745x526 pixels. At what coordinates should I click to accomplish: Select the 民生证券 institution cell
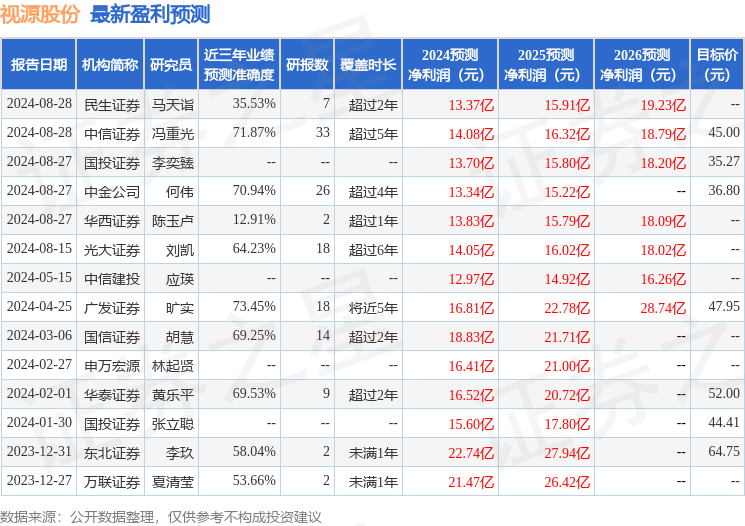(x=112, y=104)
